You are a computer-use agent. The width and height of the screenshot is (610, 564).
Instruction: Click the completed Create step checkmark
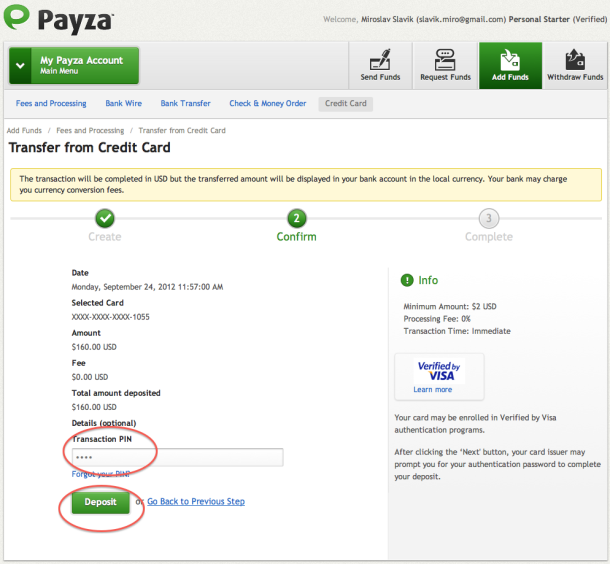(x=105, y=218)
